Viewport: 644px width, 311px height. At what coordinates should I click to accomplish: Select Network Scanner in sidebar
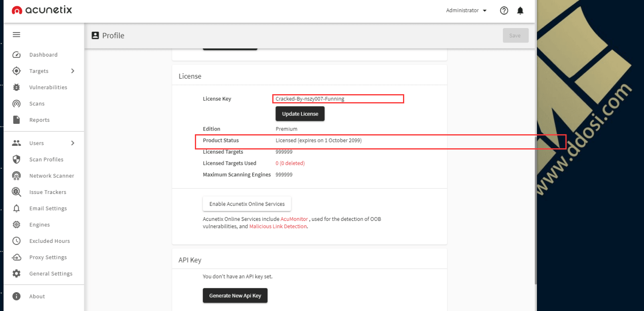click(x=52, y=176)
